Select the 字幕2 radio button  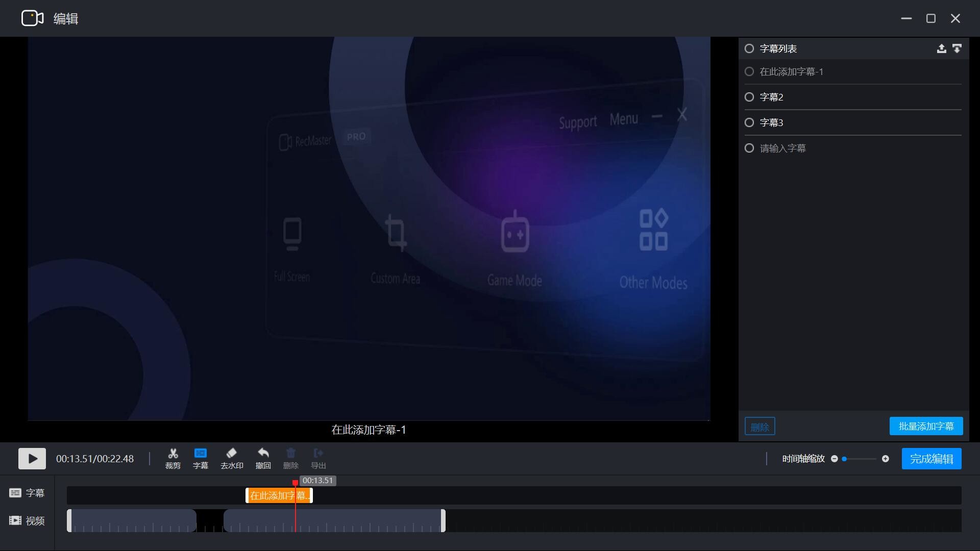point(749,97)
